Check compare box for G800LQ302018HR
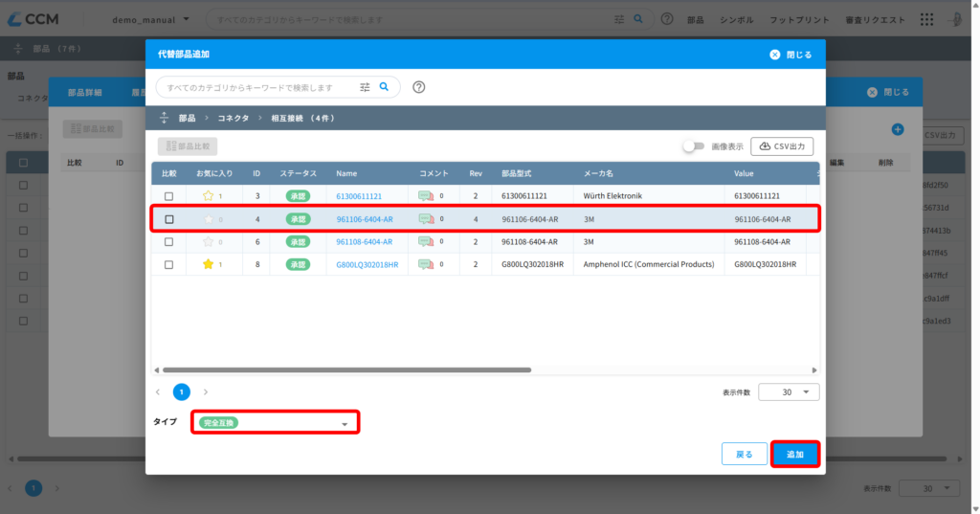The image size is (980, 514). 168,264
